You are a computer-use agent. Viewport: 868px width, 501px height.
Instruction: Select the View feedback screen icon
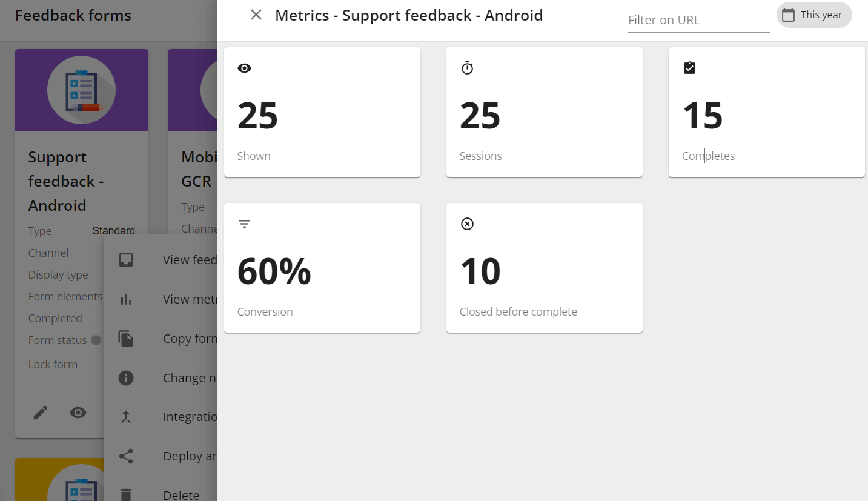point(126,259)
